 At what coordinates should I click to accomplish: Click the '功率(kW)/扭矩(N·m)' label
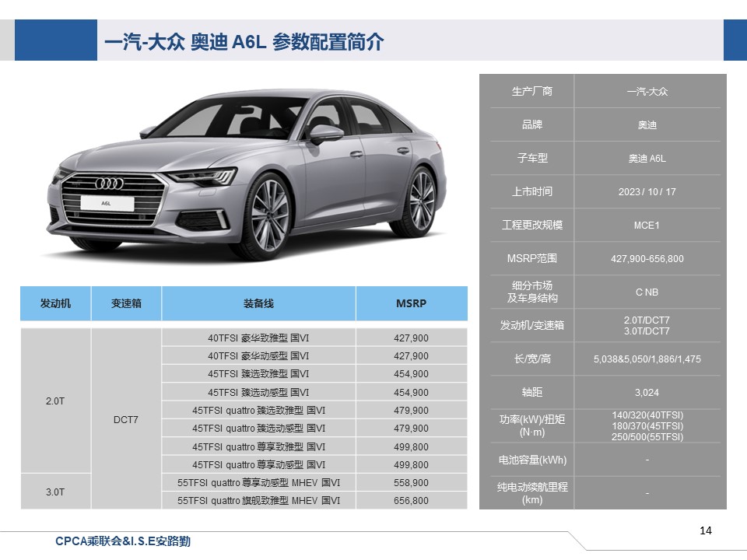click(532, 425)
